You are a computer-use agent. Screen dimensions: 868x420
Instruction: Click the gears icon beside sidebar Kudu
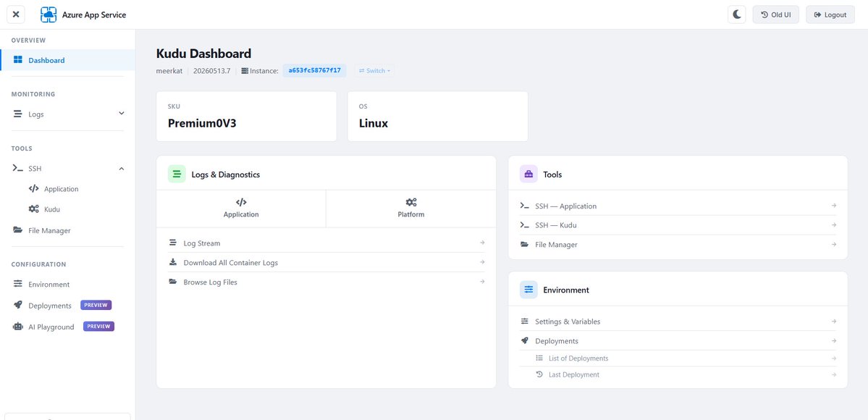pos(34,209)
